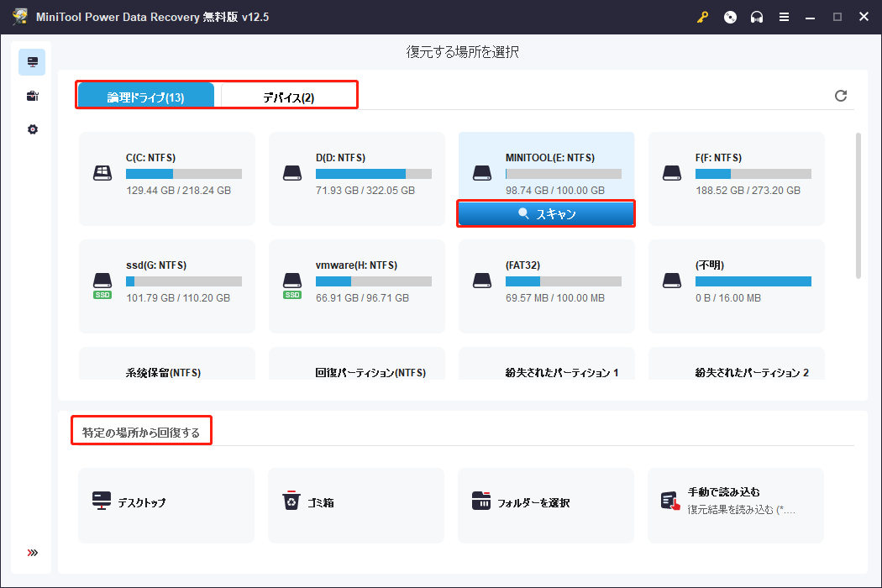This screenshot has width=882, height=588.
Task: Click the フォルダーを選択 label
Action: click(533, 502)
